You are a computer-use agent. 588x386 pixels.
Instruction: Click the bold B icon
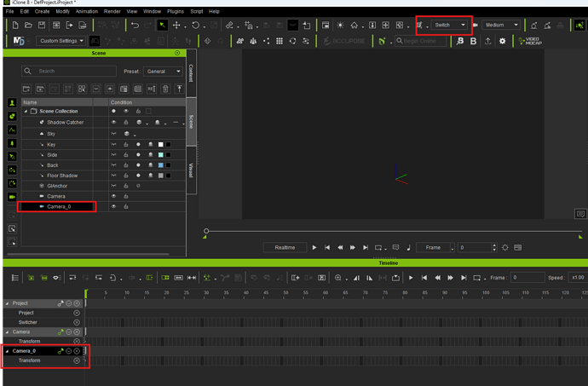(473, 41)
